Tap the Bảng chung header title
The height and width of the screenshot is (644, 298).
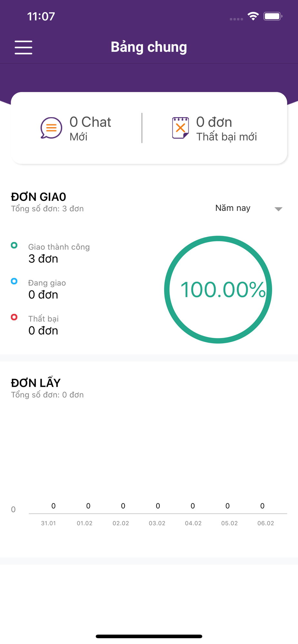point(149,47)
